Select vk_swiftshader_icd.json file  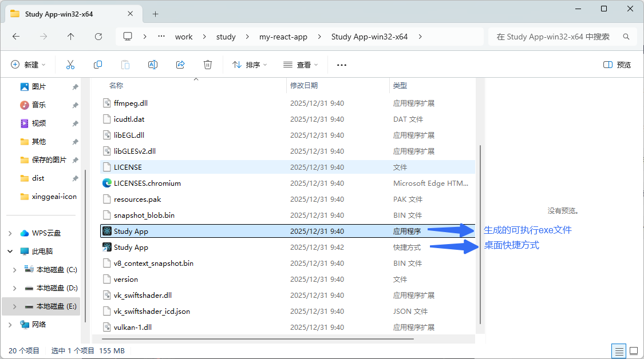152,311
